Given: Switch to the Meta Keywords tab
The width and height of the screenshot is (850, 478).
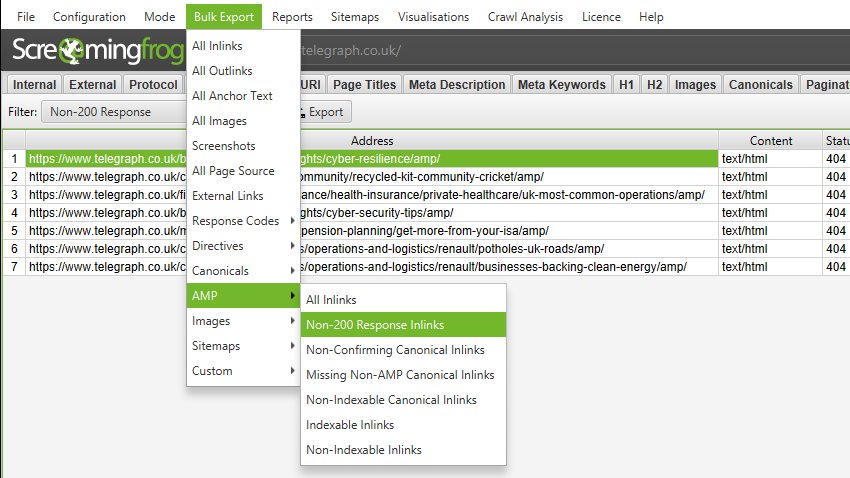Looking at the screenshot, I should click(562, 85).
